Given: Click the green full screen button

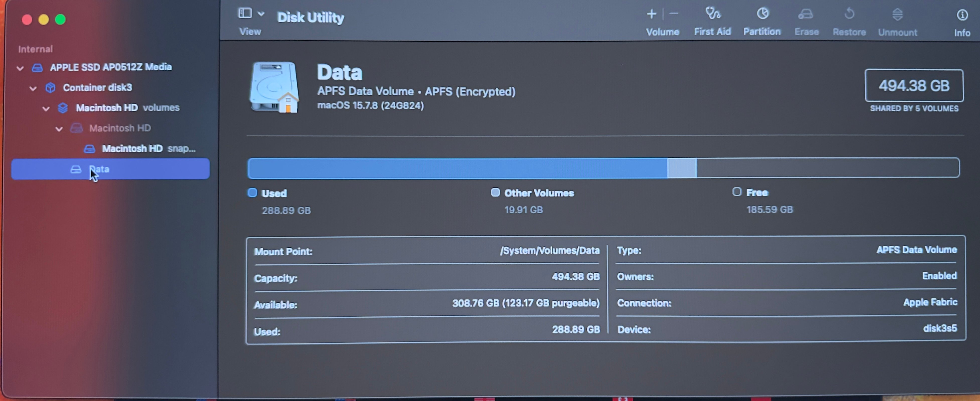Looking at the screenshot, I should click(x=60, y=19).
